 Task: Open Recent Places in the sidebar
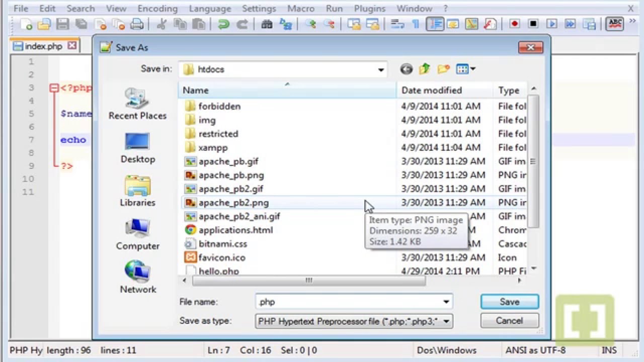(137, 104)
